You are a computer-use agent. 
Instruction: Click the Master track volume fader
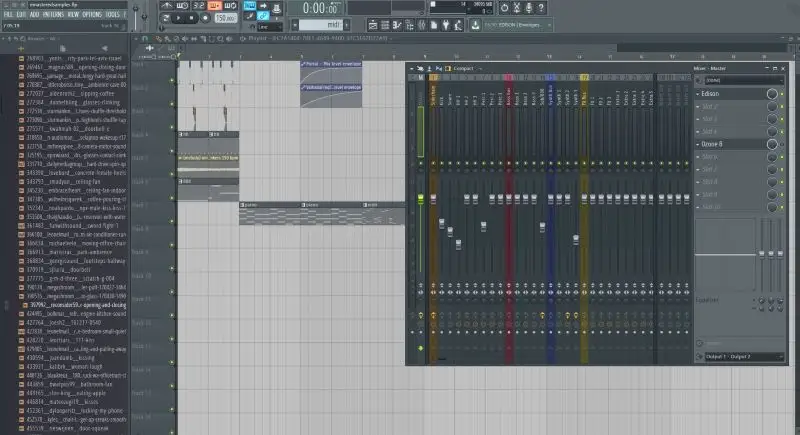421,198
